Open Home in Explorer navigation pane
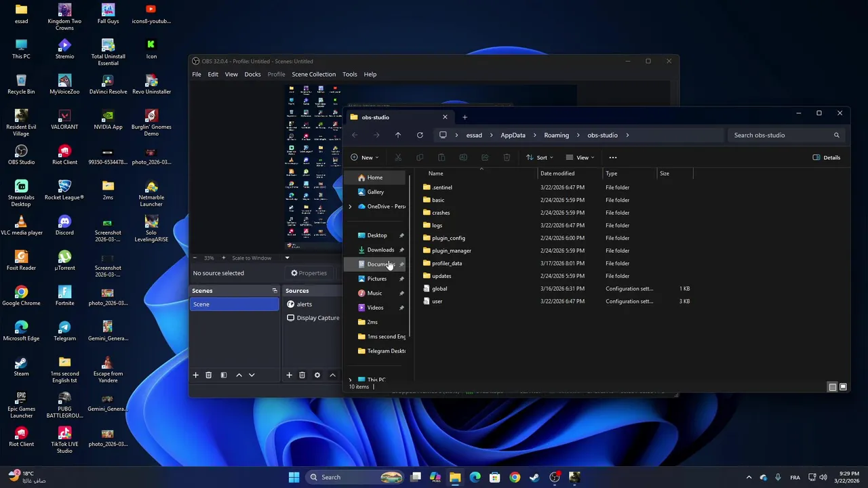Image resolution: width=868 pixels, height=488 pixels. (375, 178)
